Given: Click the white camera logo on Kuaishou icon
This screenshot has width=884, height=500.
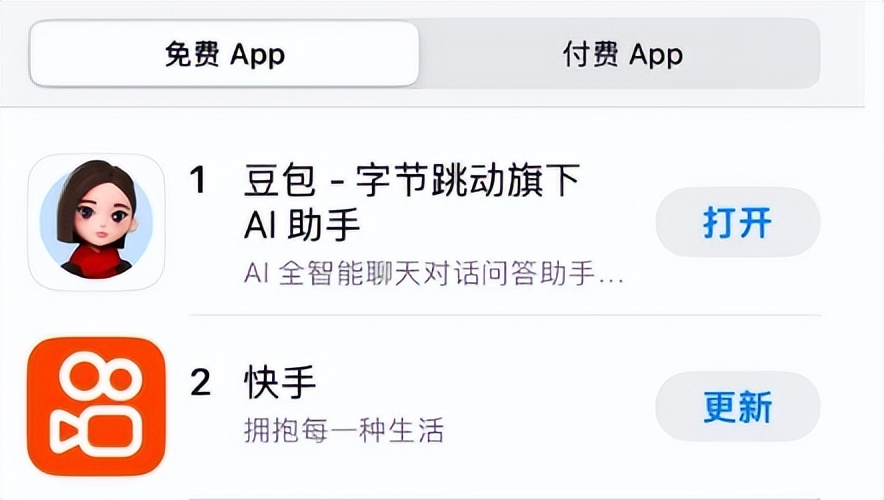Looking at the screenshot, I should click(x=96, y=407).
